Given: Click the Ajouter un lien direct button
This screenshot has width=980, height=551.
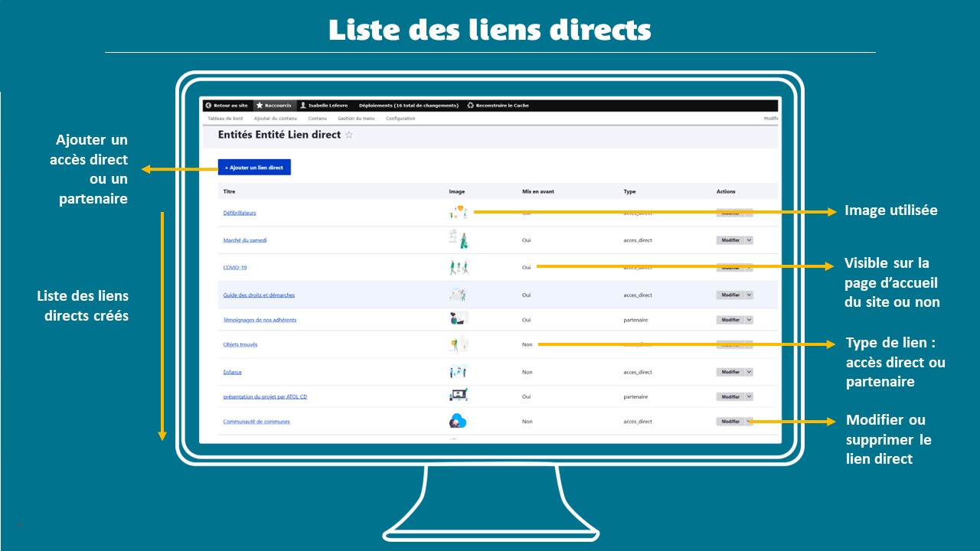Looking at the screenshot, I should click(254, 167).
